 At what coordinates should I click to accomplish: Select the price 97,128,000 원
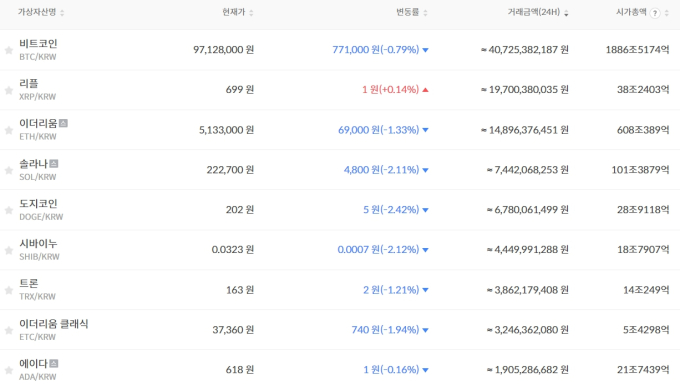tap(223, 50)
